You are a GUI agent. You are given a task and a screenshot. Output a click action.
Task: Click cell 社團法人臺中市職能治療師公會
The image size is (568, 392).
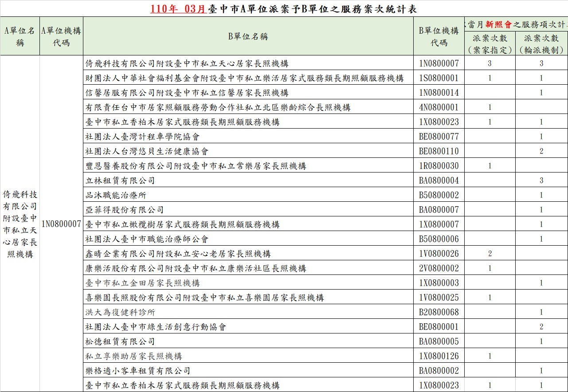(x=248, y=239)
